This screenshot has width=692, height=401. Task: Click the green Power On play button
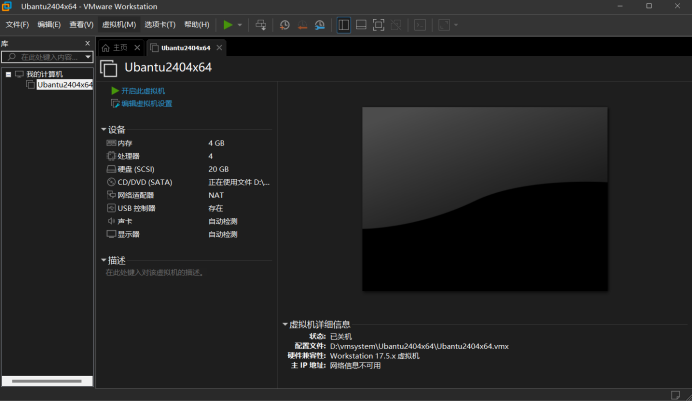[x=228, y=25]
